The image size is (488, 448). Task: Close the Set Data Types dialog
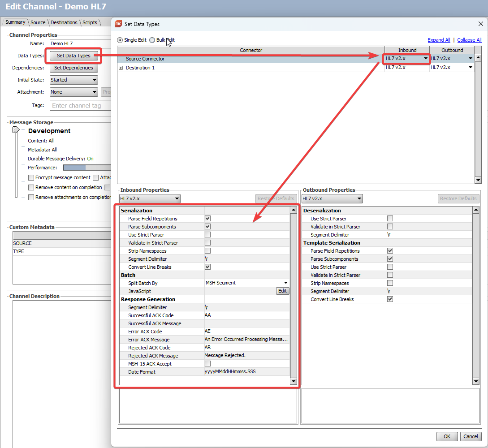[480, 24]
